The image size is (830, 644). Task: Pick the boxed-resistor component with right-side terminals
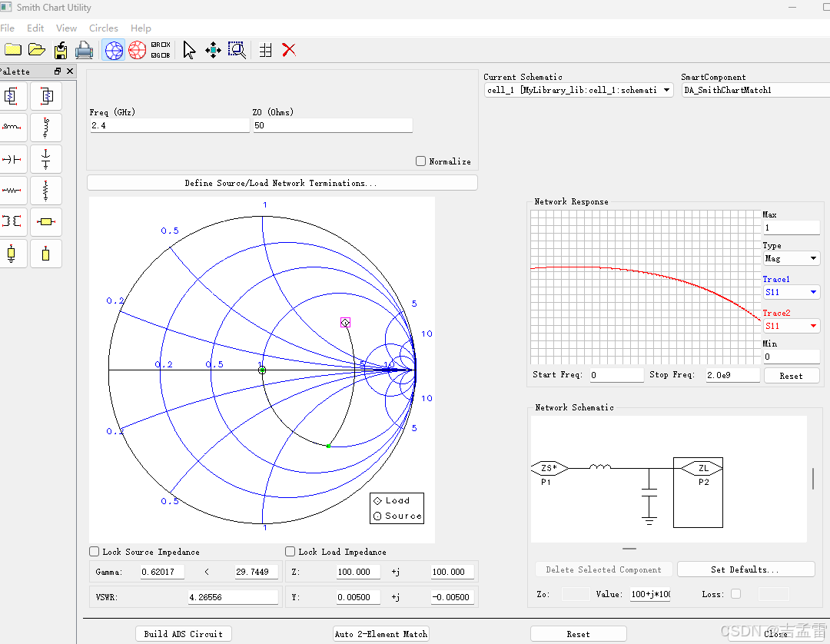(12, 96)
